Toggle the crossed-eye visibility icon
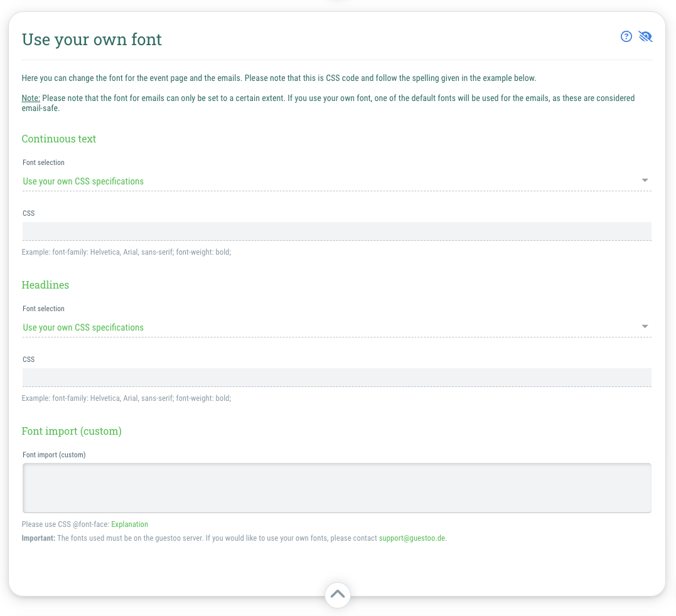The image size is (676, 616). coord(645,36)
